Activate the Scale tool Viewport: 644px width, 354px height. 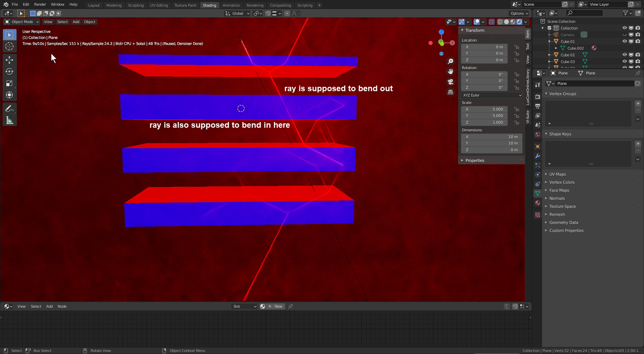click(9, 83)
